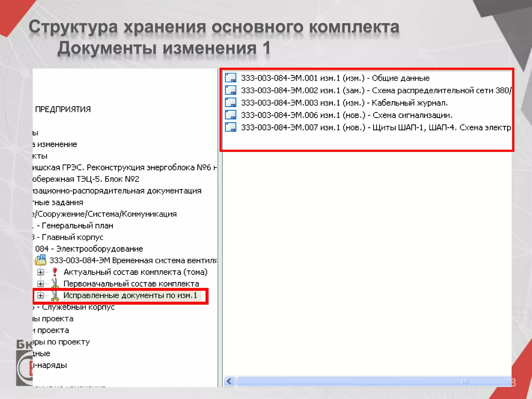Select 333-003-084-ЭМ.001 изм.1 Общие данные
This screenshot has height=399, width=532.
(335, 78)
